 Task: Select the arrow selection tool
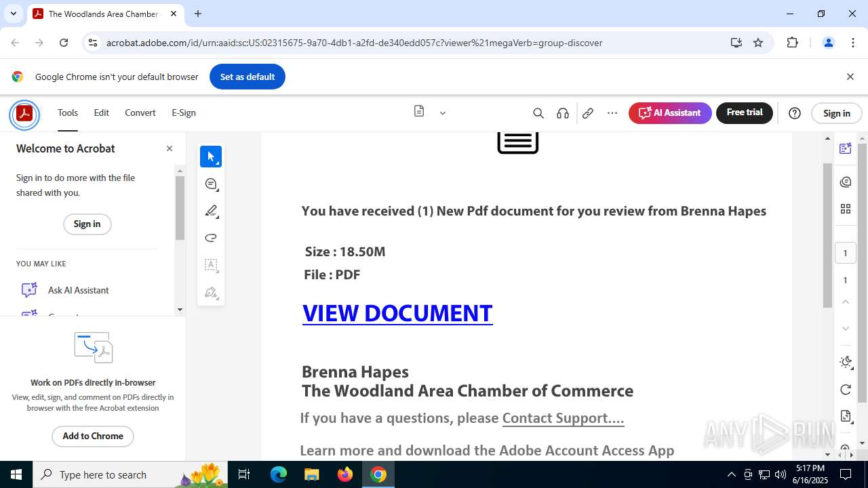pyautogui.click(x=211, y=157)
